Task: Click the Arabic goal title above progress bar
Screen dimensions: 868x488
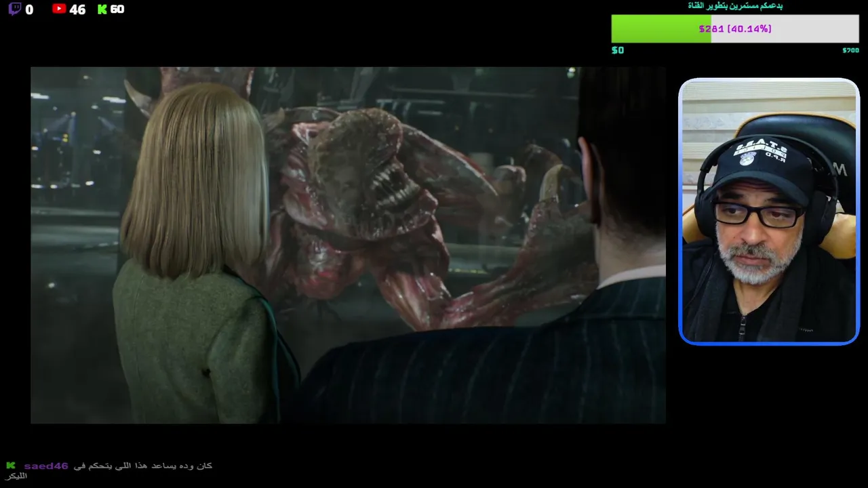Action: click(735, 5)
